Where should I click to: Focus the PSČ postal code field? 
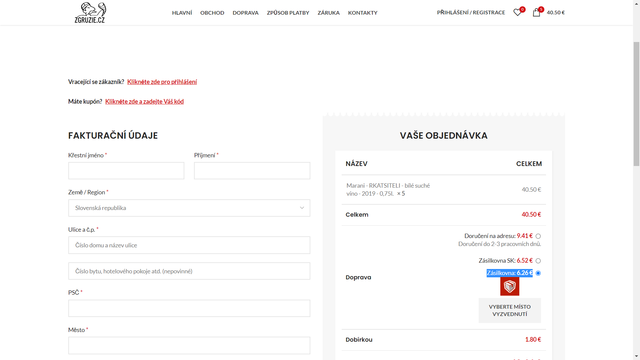(x=189, y=308)
